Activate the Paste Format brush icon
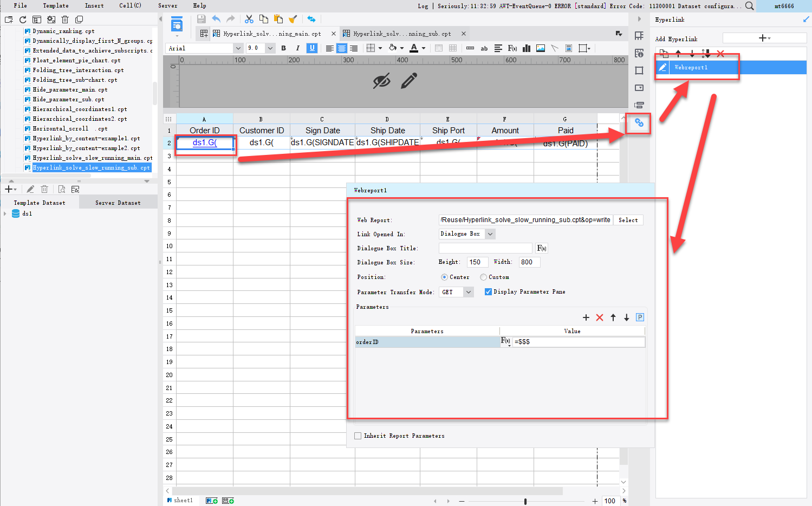 click(293, 18)
